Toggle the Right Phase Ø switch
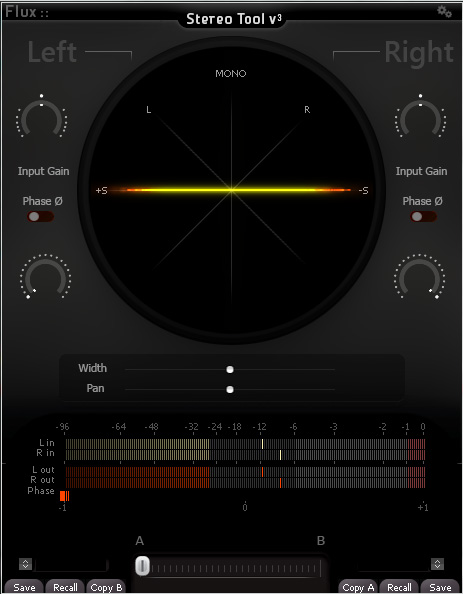 click(x=423, y=216)
